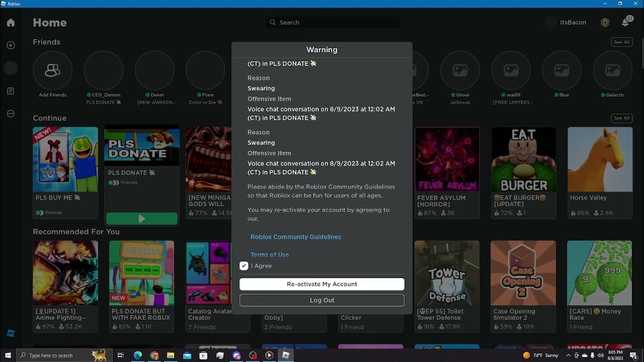
Task: Open Roblox Community Guidelines link
Action: coord(296,237)
